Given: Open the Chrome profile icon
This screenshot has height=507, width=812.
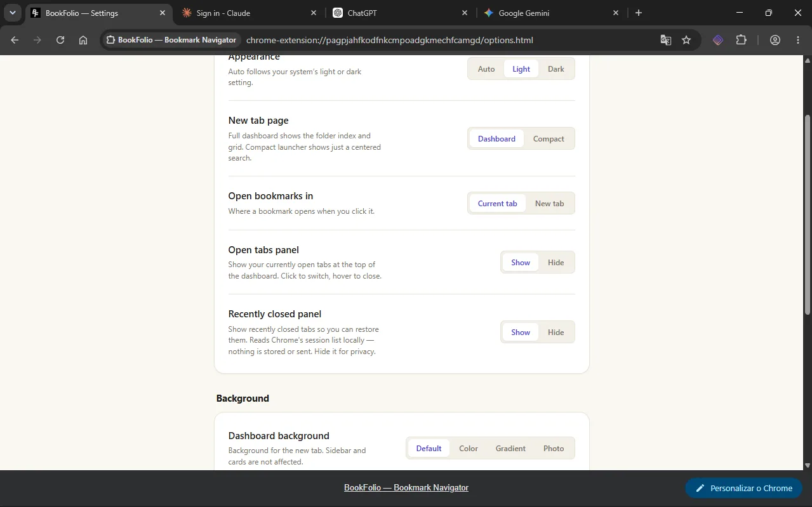Looking at the screenshot, I should tap(775, 40).
